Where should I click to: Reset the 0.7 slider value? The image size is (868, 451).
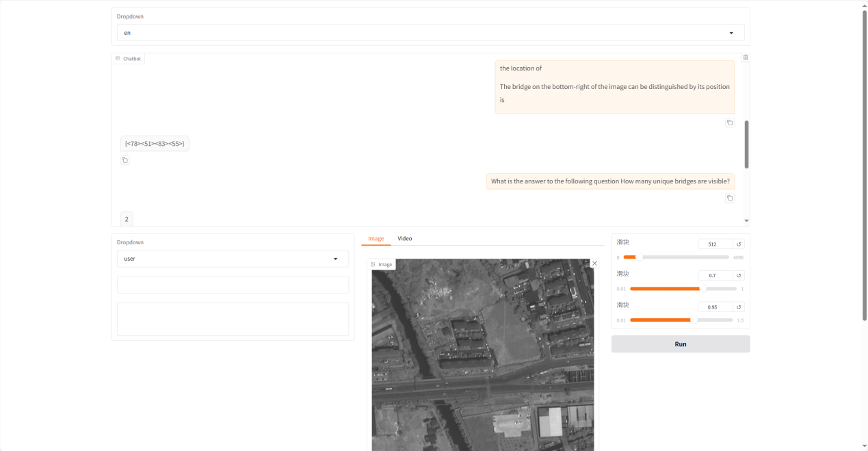[739, 276]
